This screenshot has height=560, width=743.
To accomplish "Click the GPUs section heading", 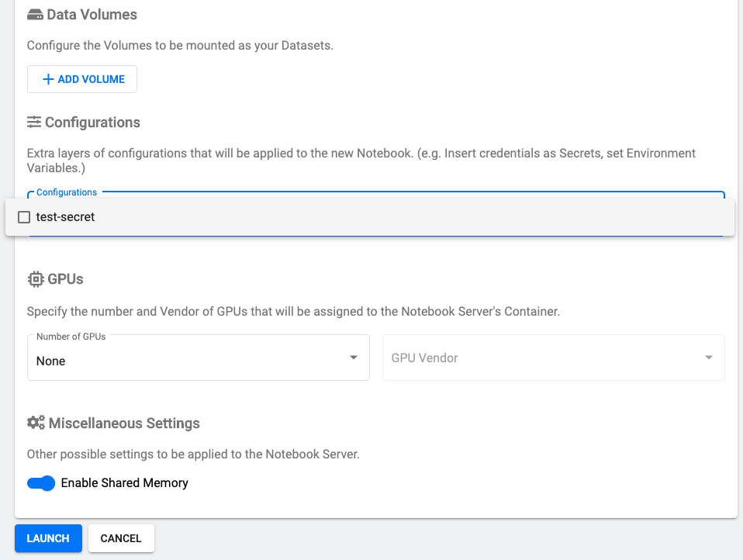I will [x=65, y=279].
